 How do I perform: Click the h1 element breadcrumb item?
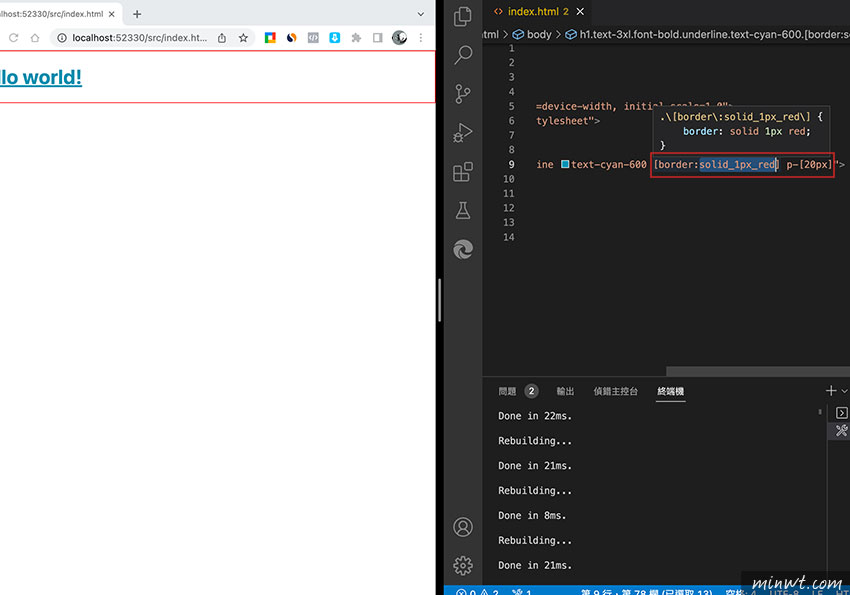click(x=707, y=35)
